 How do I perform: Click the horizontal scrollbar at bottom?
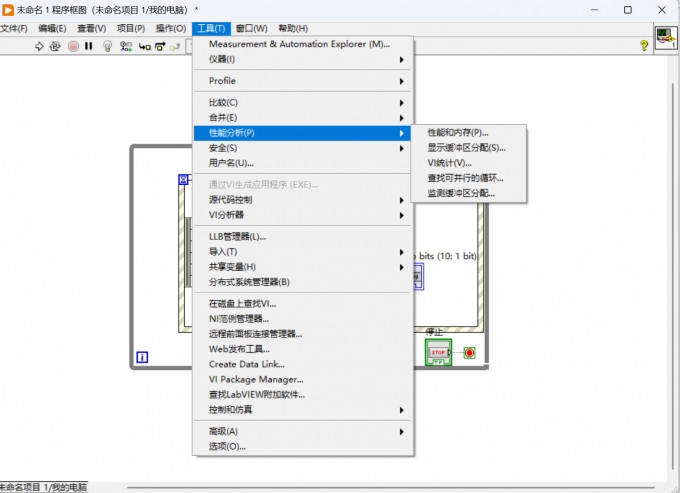coord(390,488)
